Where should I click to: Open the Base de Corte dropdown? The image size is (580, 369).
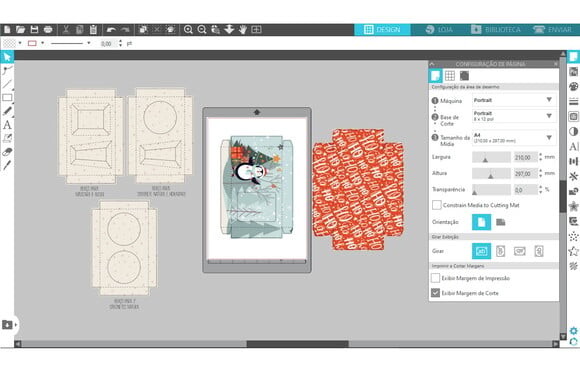pos(514,116)
